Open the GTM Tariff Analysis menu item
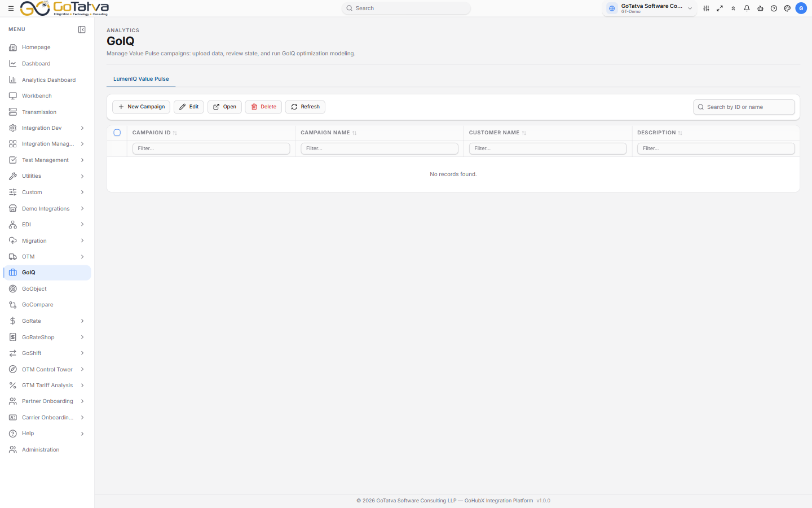 click(x=47, y=386)
